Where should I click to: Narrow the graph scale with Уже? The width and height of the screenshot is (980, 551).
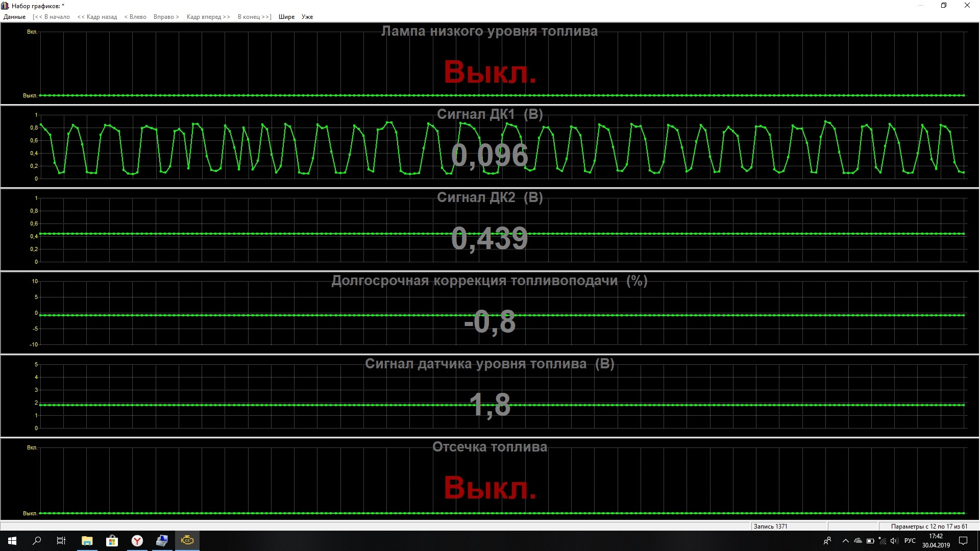click(307, 17)
